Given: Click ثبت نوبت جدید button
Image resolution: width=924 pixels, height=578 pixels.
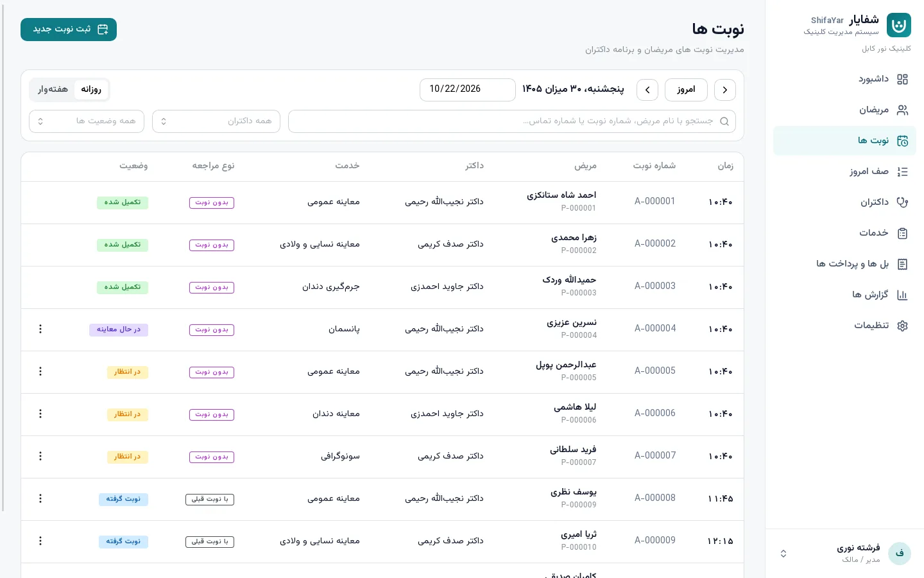Looking at the screenshot, I should pyautogui.click(x=69, y=30).
